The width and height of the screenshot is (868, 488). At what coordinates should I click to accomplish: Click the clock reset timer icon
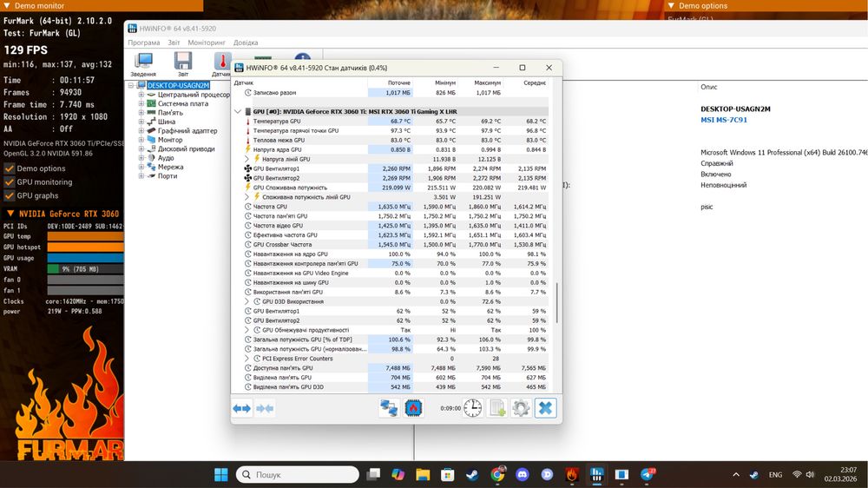click(x=472, y=408)
